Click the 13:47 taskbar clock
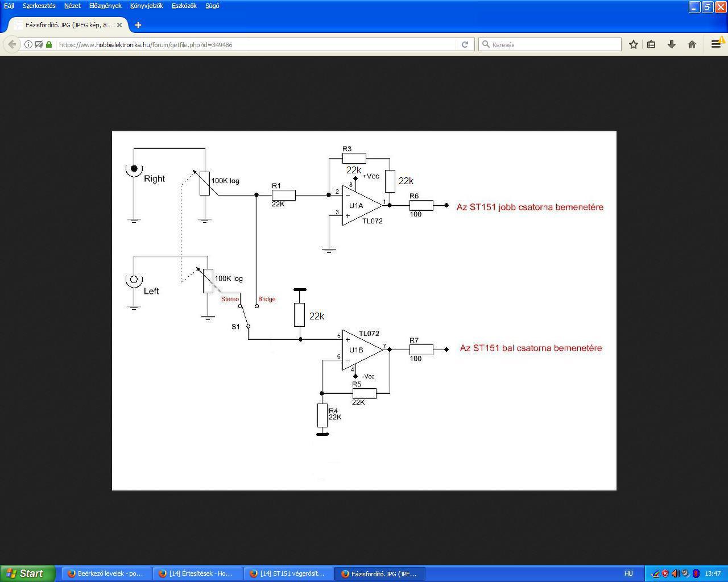This screenshot has height=582, width=728. click(x=713, y=573)
